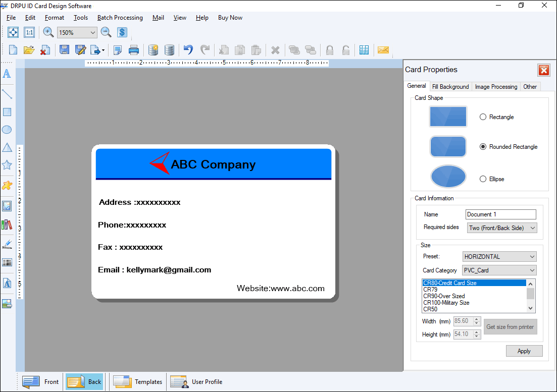Open the Tools menu
Screen dimensions: 557x392
click(x=81, y=18)
